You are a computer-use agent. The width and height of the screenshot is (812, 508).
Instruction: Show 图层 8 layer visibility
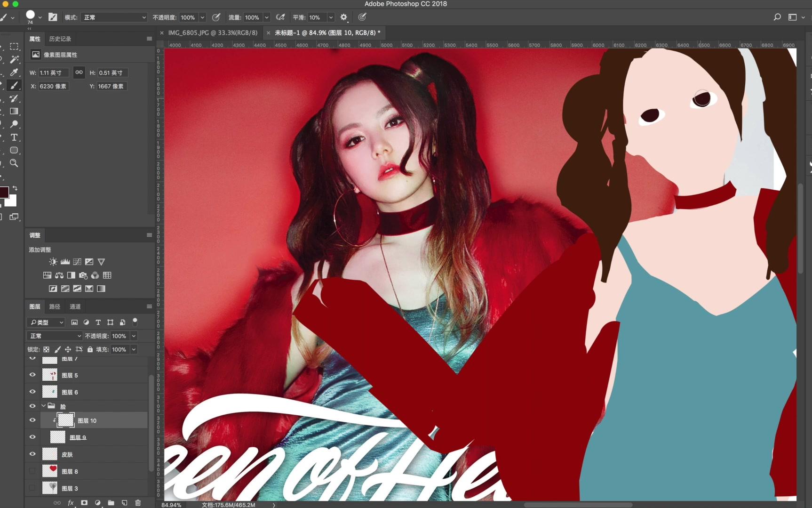click(x=32, y=471)
